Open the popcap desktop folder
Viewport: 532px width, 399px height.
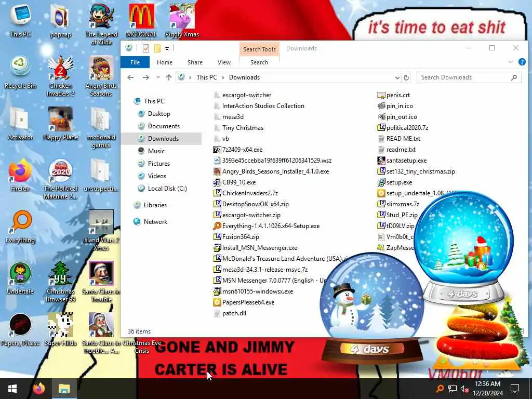(60, 20)
